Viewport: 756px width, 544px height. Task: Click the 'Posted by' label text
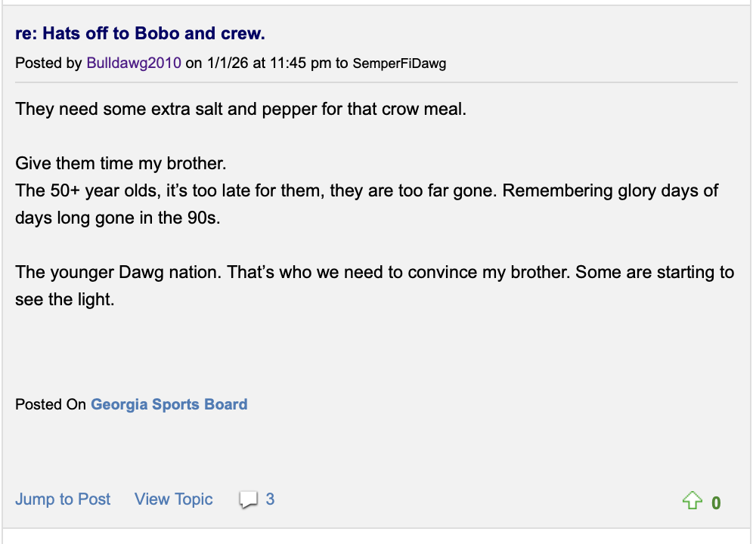48,63
